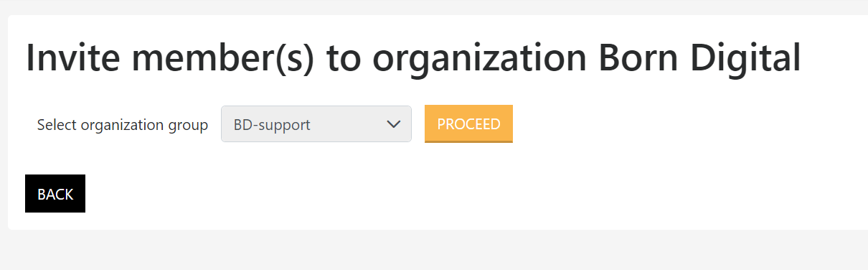Select the BD-support value in the combo box

coord(272,124)
